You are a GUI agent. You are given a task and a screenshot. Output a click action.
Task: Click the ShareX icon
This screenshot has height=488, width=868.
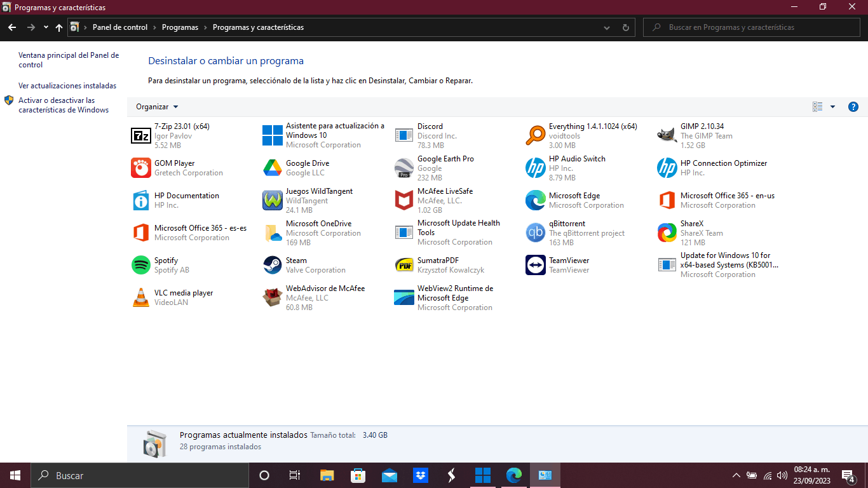[667, 233]
